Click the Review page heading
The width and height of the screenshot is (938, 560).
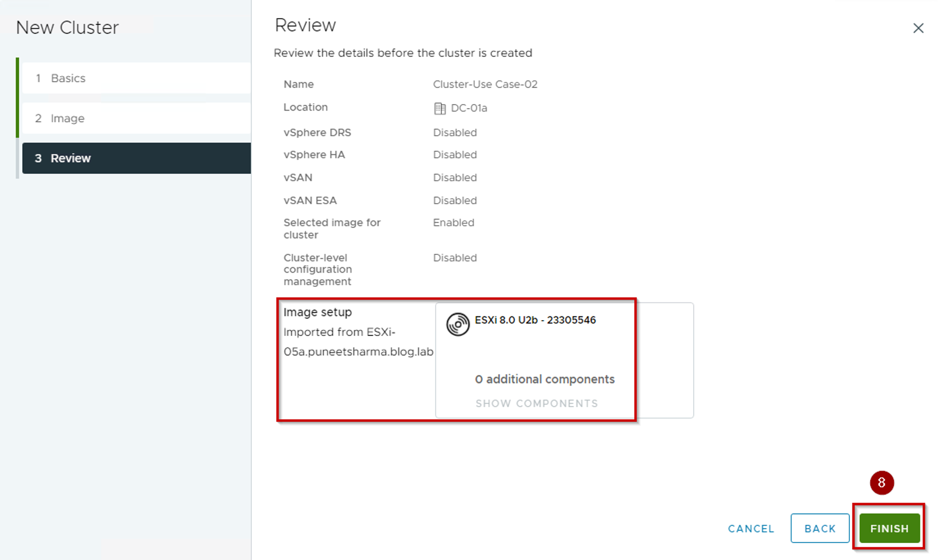coord(305,25)
